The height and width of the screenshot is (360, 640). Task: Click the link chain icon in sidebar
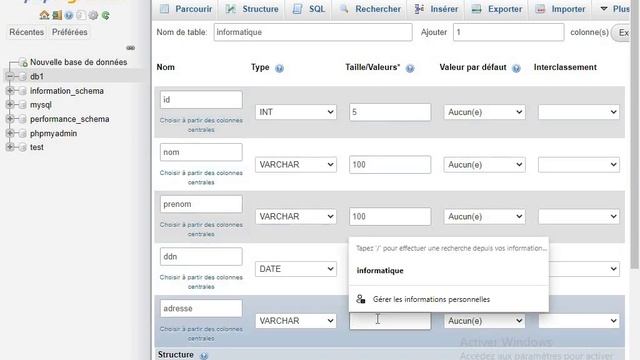click(131, 48)
